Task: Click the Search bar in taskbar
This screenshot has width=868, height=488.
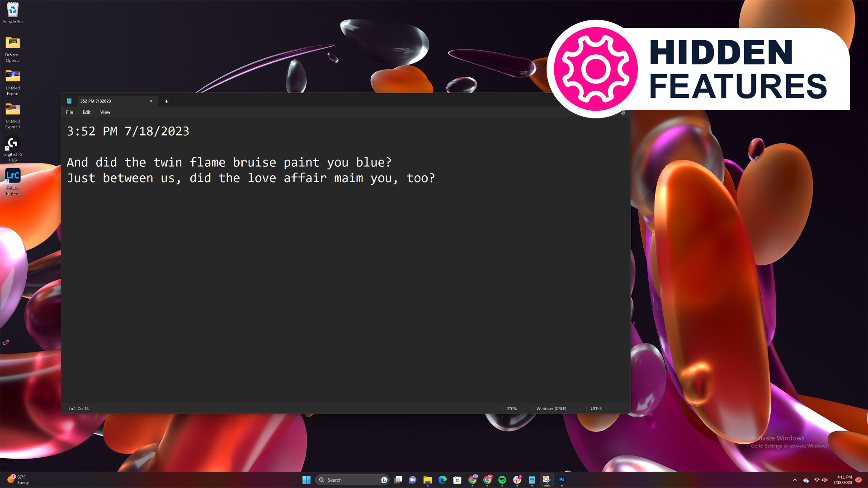Action: coord(352,480)
